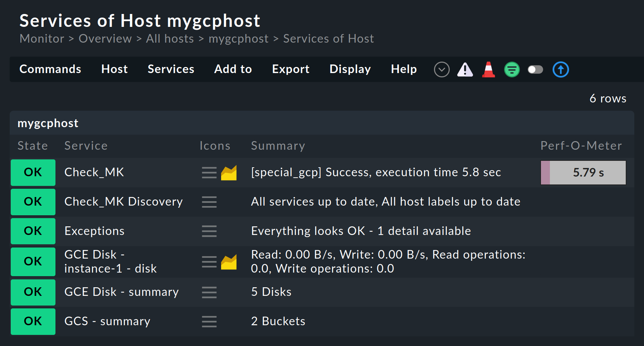Click the OK badge for Check_MK Discovery
644x346 pixels.
(33, 202)
